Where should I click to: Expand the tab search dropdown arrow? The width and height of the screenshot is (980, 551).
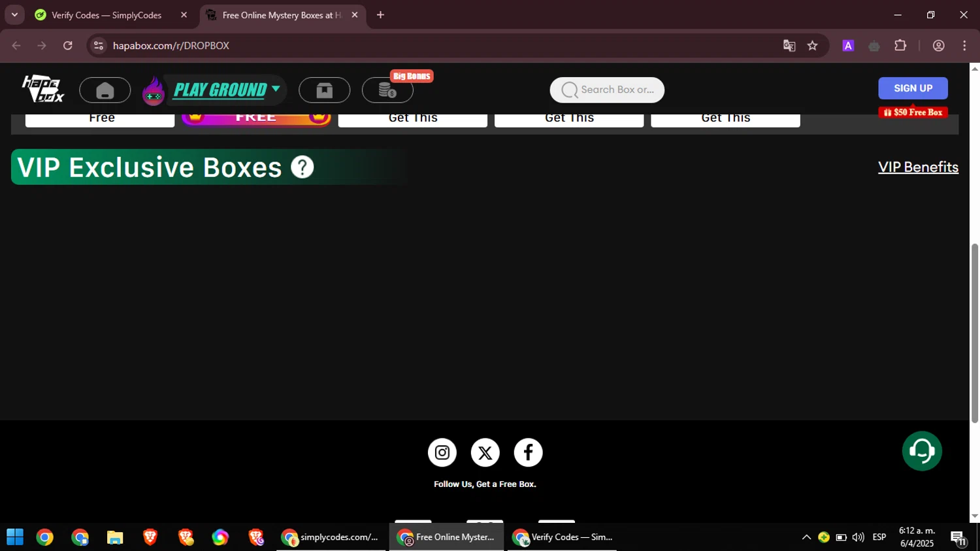click(x=14, y=15)
